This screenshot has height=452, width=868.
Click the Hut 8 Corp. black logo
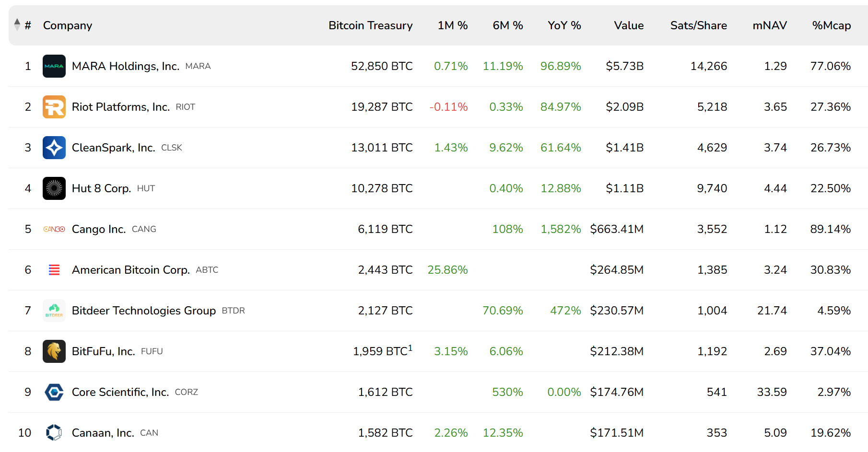coord(54,188)
